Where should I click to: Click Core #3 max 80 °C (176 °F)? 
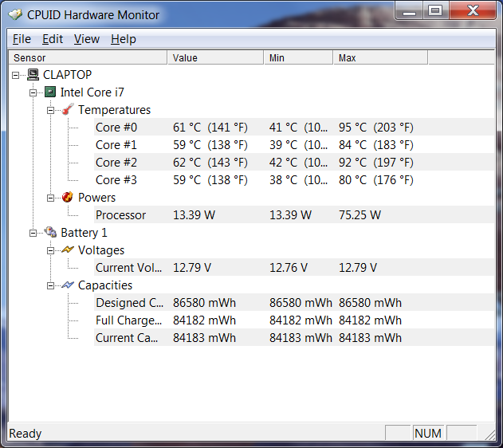coord(376,180)
